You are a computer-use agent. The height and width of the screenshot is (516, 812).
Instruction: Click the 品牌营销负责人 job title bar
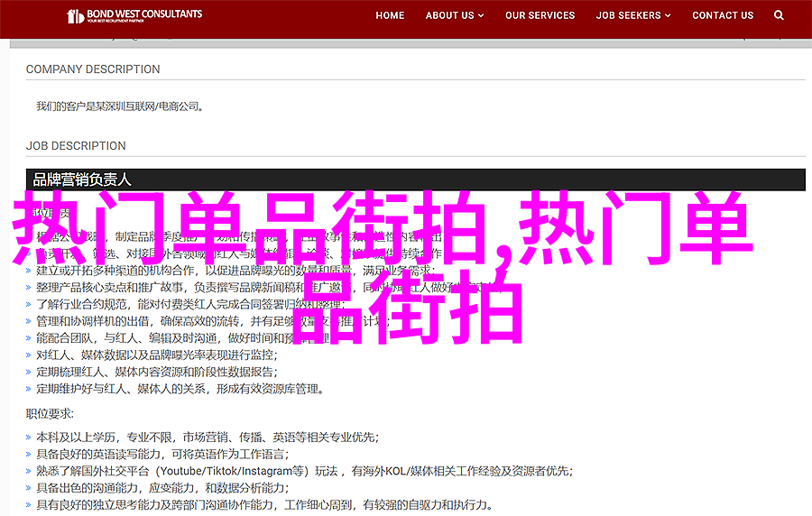point(415,179)
